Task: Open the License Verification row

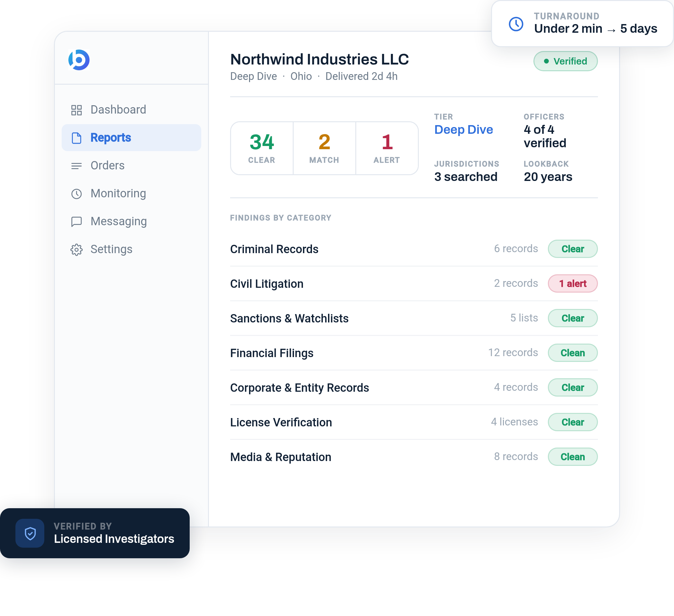Action: (414, 422)
